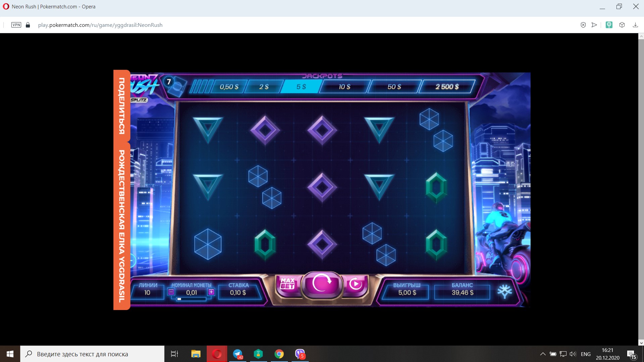Click the green hexagon gem in middle row, fifth reel
644x362 pixels.
pyautogui.click(x=436, y=188)
